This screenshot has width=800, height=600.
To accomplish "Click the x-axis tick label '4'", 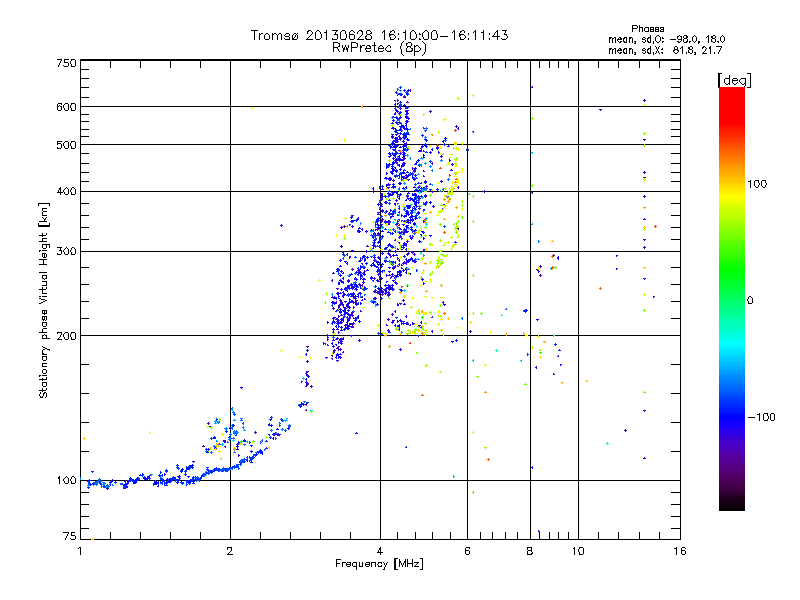I will [x=380, y=551].
